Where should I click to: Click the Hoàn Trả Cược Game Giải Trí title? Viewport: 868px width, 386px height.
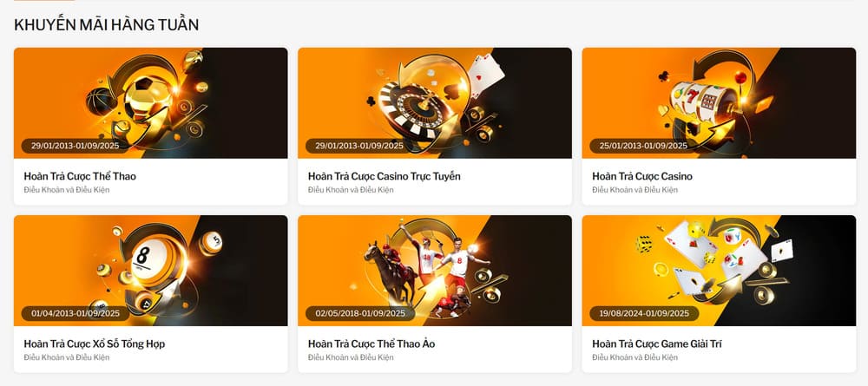pyautogui.click(x=656, y=344)
